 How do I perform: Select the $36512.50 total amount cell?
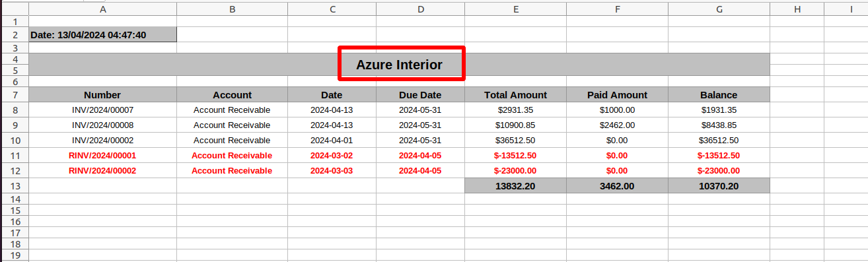click(515, 141)
